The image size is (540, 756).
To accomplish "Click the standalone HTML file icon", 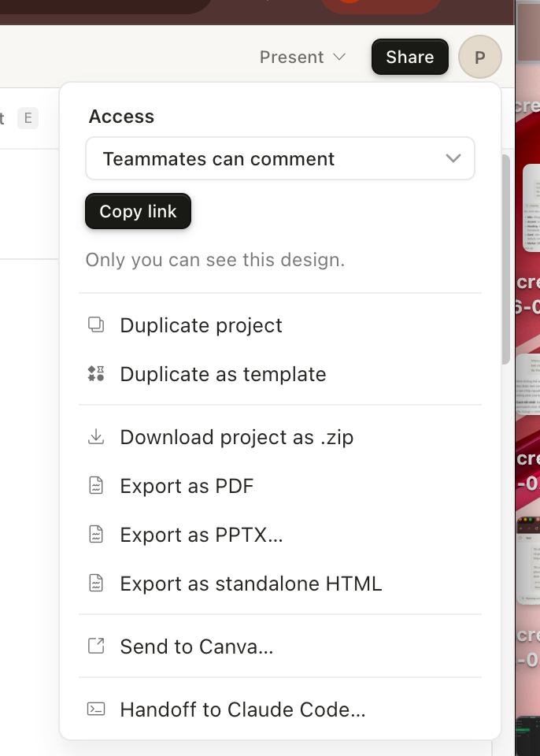I will coord(96,583).
